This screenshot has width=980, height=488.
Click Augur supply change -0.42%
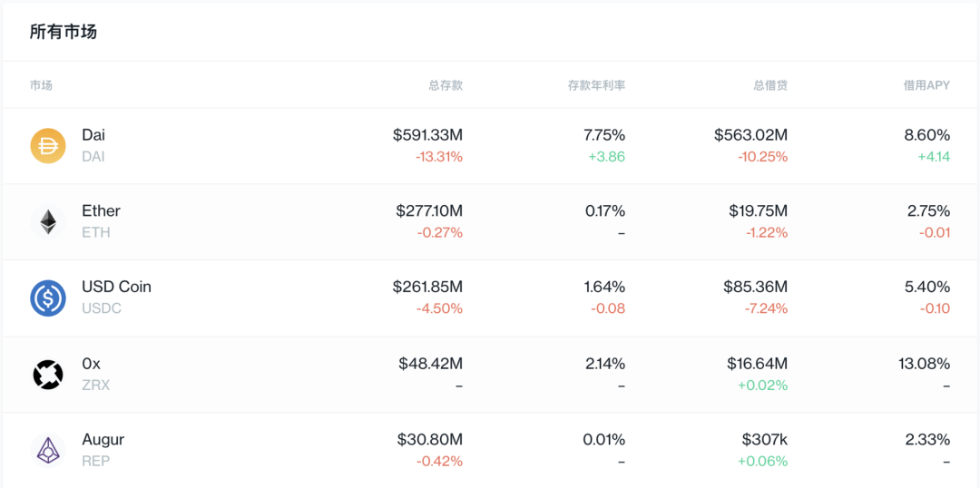(440, 462)
